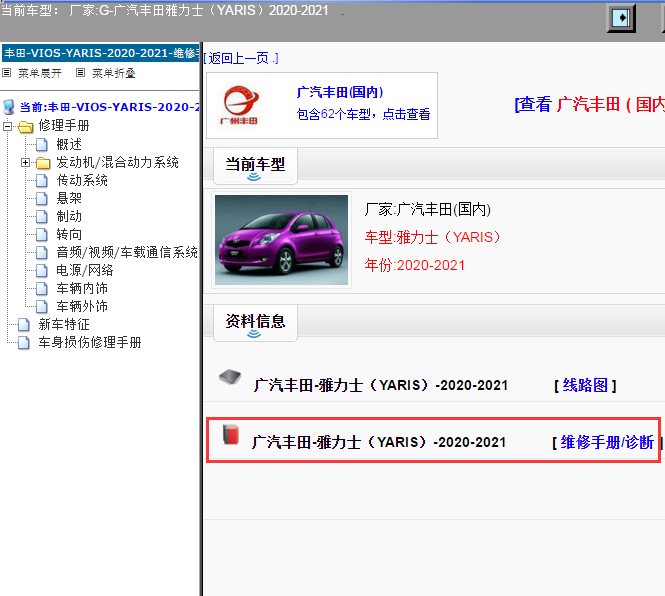Click text 厂家:广汽丰田(国内)
The height and width of the screenshot is (596, 665).
coord(428,210)
